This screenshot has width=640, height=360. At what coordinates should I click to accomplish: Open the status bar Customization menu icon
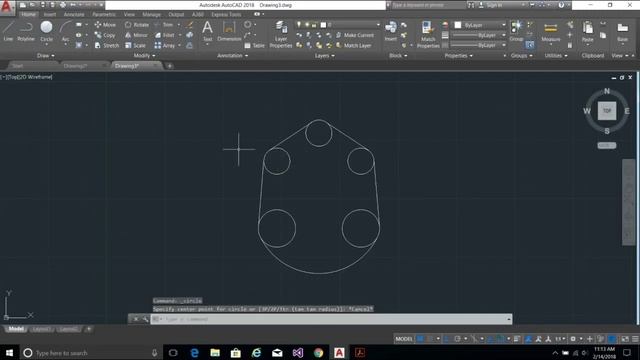point(635,339)
